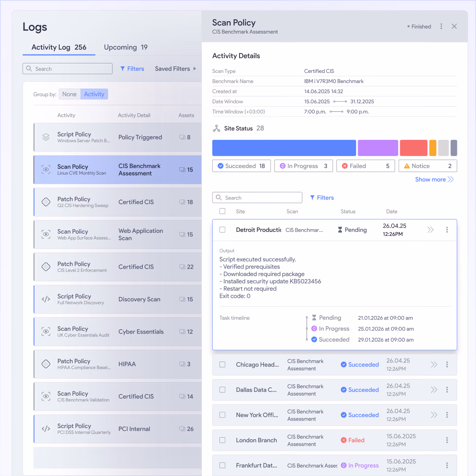Click the patch icon of HIPAA Compliance Baseline row
Image resolution: width=476 pixels, height=476 pixels.
(x=46, y=364)
